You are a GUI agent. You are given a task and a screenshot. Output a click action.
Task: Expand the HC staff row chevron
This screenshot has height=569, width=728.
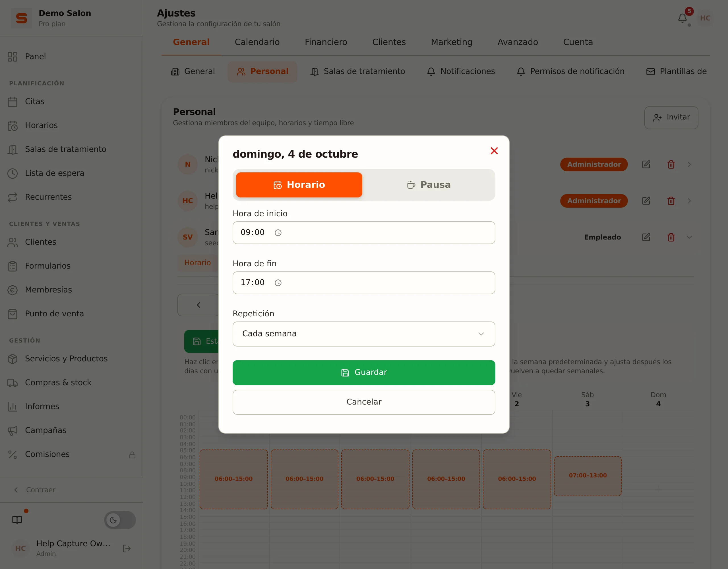689,201
